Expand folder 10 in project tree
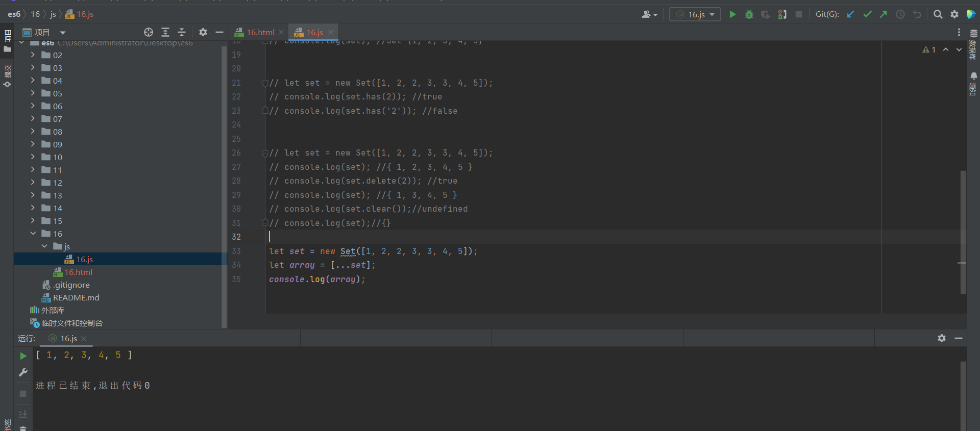Image resolution: width=980 pixels, height=431 pixels. pos(33,157)
